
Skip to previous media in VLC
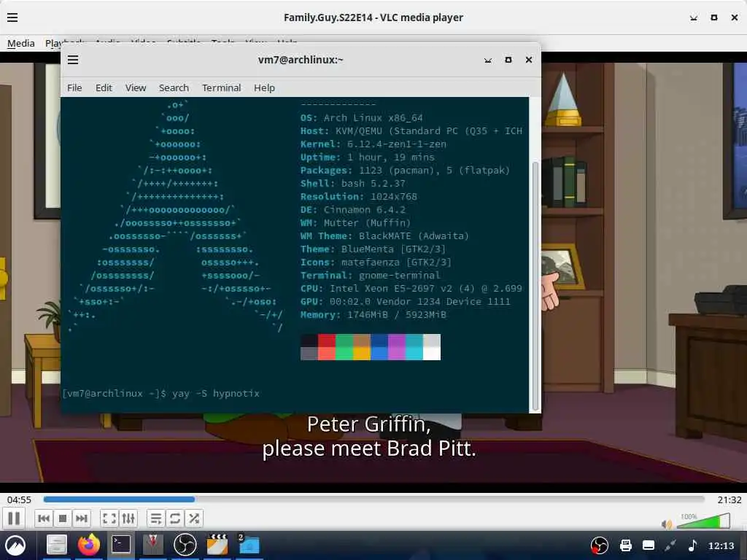(44, 518)
